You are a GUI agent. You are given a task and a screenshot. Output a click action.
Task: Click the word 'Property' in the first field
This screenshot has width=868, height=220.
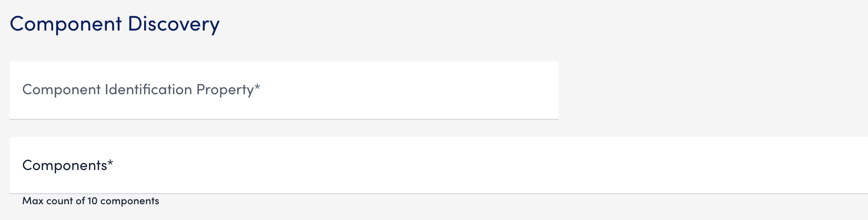[x=225, y=90]
